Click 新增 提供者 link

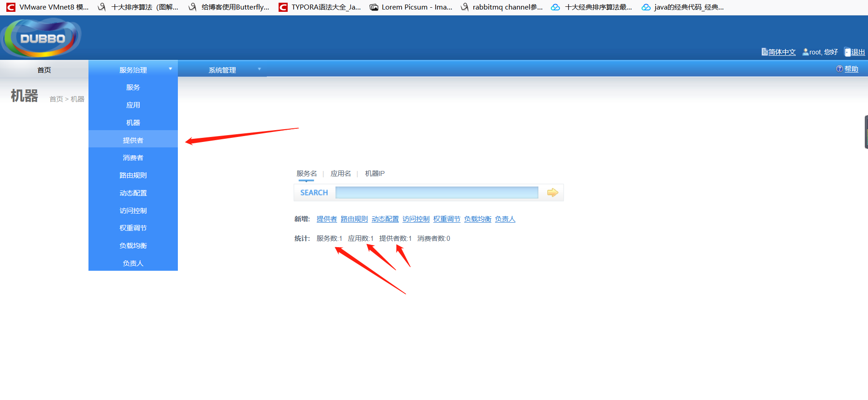click(327, 219)
